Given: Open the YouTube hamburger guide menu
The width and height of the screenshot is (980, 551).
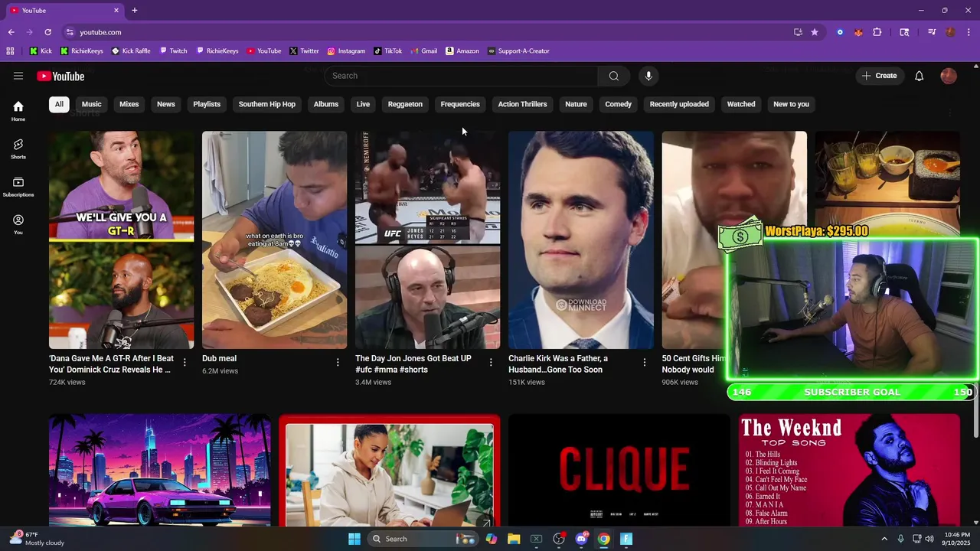Looking at the screenshot, I should point(18,76).
